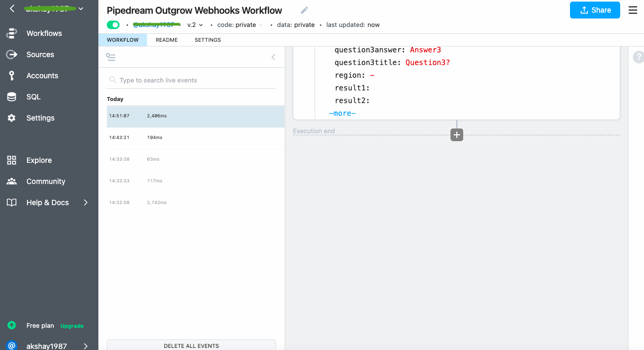Click the event list filter icon
The image size is (644, 350).
click(x=111, y=57)
